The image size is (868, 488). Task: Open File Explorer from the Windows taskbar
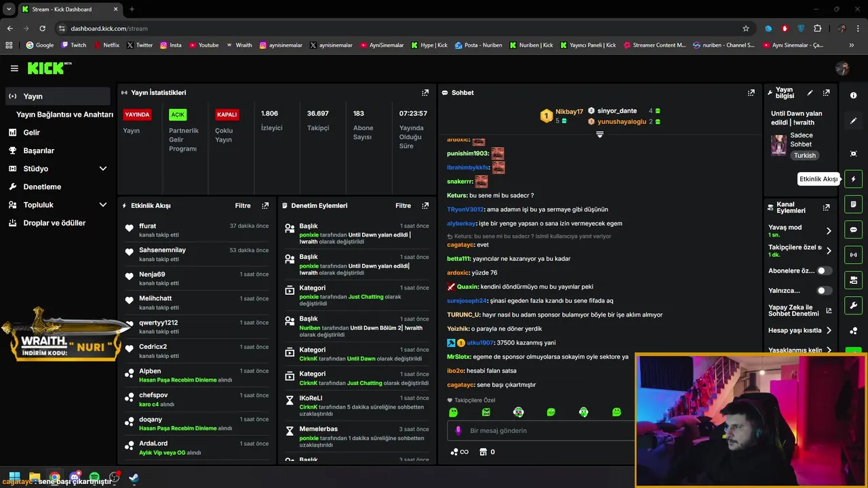point(35,478)
